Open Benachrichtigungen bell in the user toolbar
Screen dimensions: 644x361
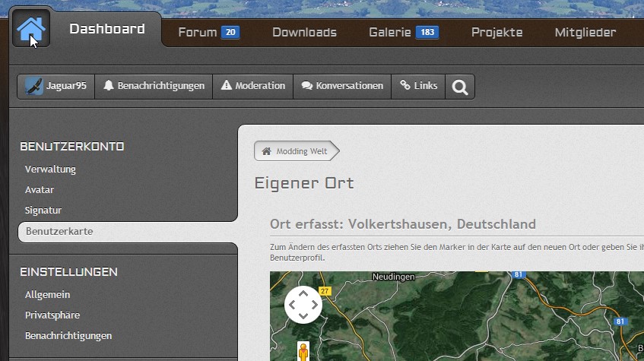(x=154, y=86)
